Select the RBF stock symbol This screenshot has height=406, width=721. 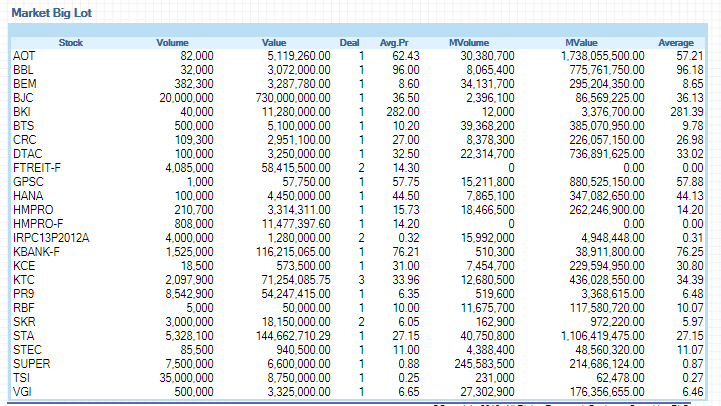pyautogui.click(x=23, y=309)
